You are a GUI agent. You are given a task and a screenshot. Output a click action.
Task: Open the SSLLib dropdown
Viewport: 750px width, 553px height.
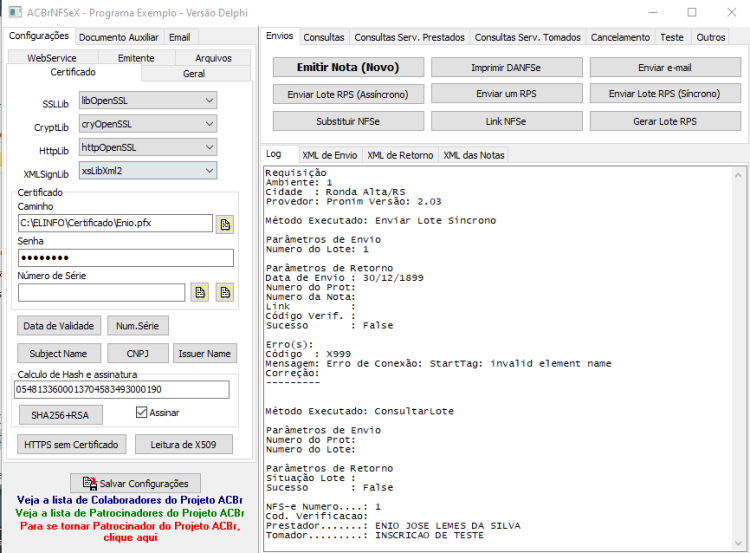(148, 100)
